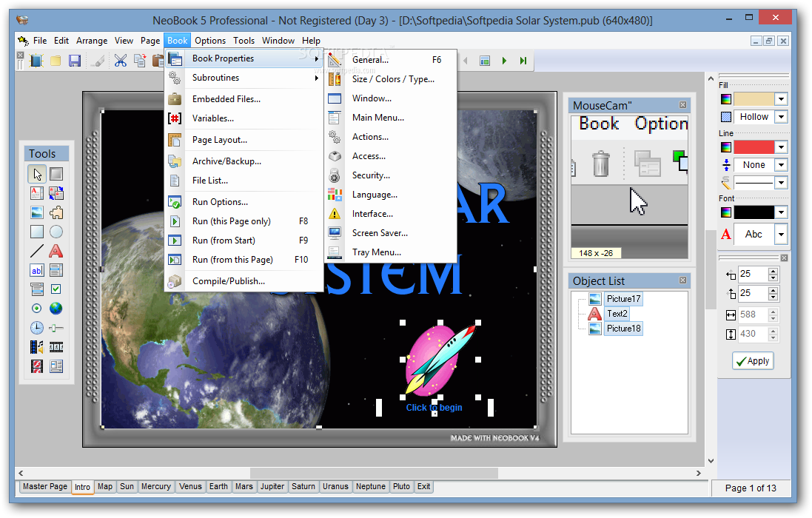Choose the Text Entry field tool
This screenshot has height=518, width=812.
pos(37,270)
